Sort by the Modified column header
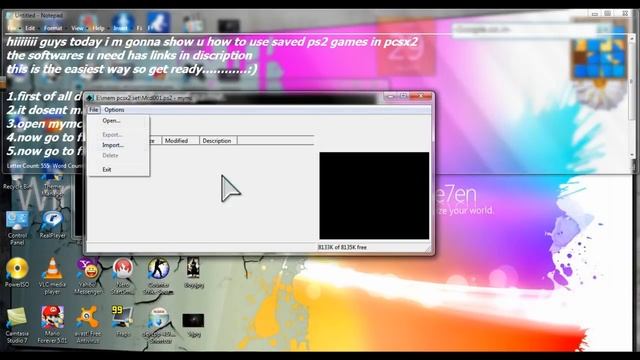 click(x=180, y=140)
